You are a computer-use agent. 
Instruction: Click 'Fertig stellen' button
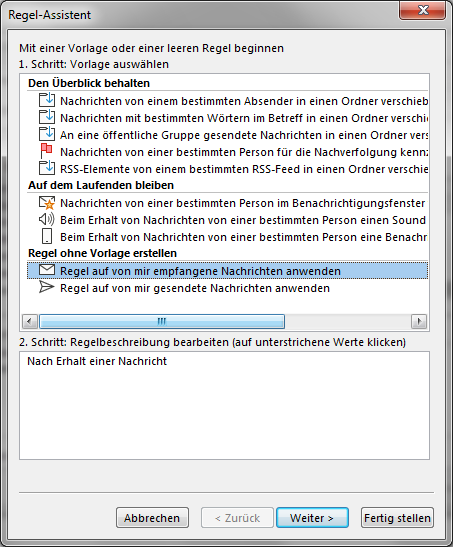(x=397, y=518)
